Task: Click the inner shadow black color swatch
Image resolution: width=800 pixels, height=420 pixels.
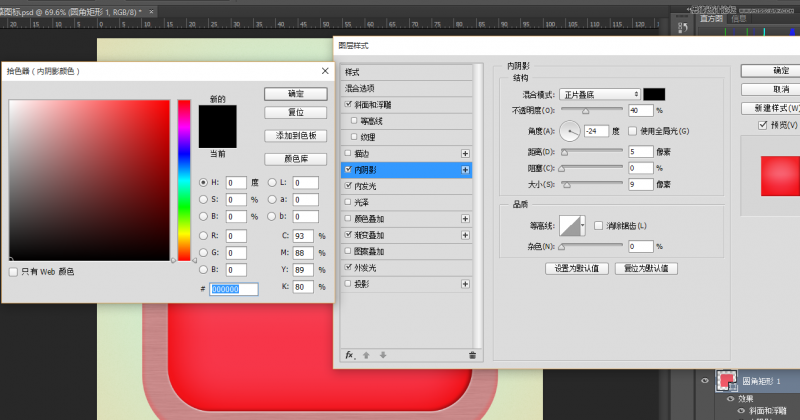Action: (x=654, y=94)
